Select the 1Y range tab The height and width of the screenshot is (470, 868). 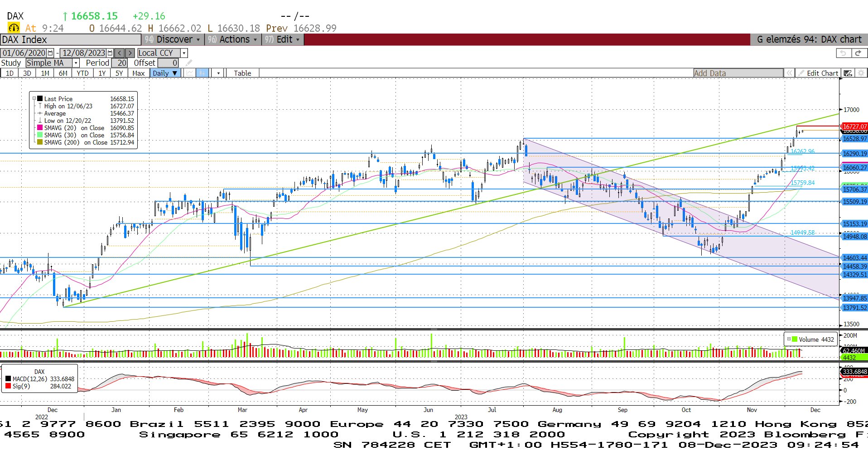click(102, 73)
